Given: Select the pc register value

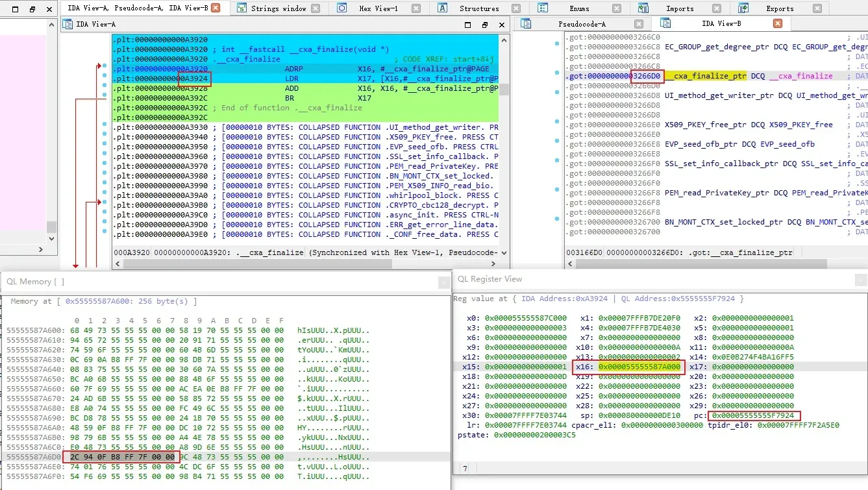Looking at the screenshot, I should point(754,415).
